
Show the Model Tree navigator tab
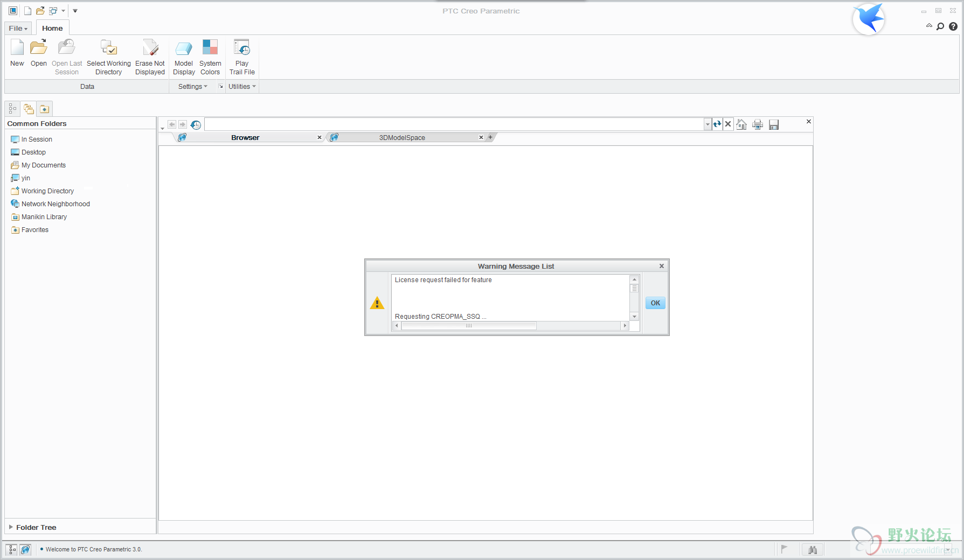pyautogui.click(x=12, y=109)
